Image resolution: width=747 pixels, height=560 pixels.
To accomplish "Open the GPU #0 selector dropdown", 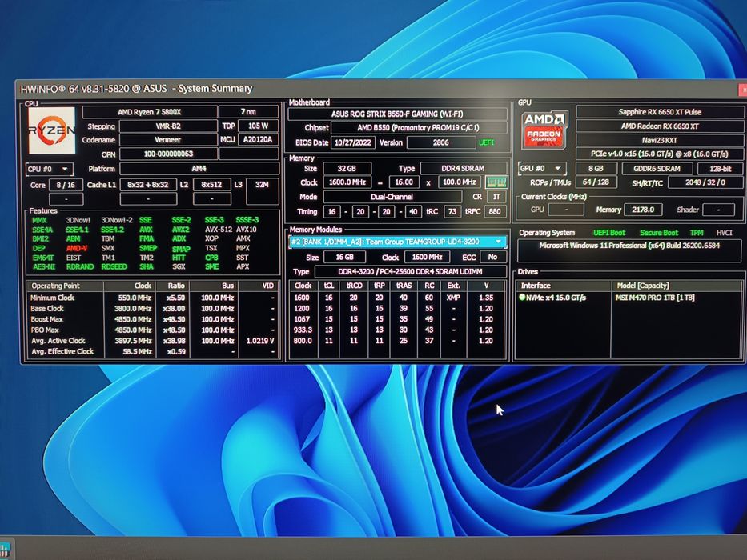I will click(x=542, y=169).
